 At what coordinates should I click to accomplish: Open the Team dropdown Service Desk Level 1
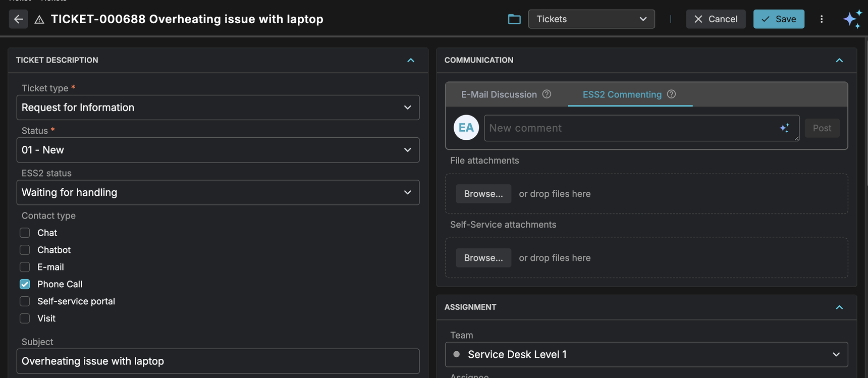[x=646, y=354]
